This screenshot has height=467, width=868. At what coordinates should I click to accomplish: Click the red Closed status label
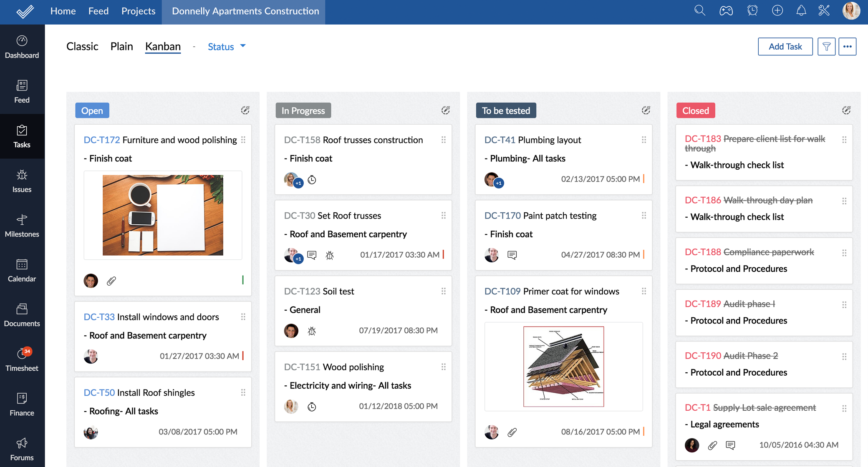(x=695, y=110)
